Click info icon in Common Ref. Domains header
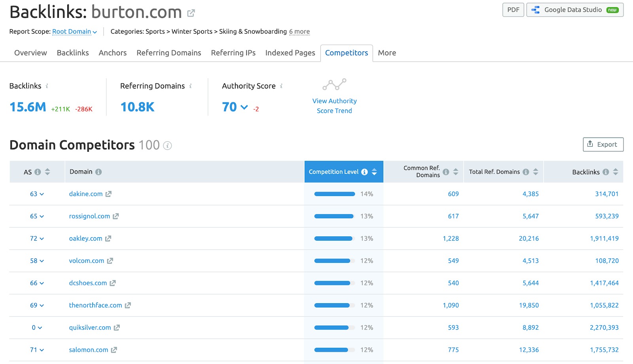The height and width of the screenshot is (364, 633). [446, 172]
